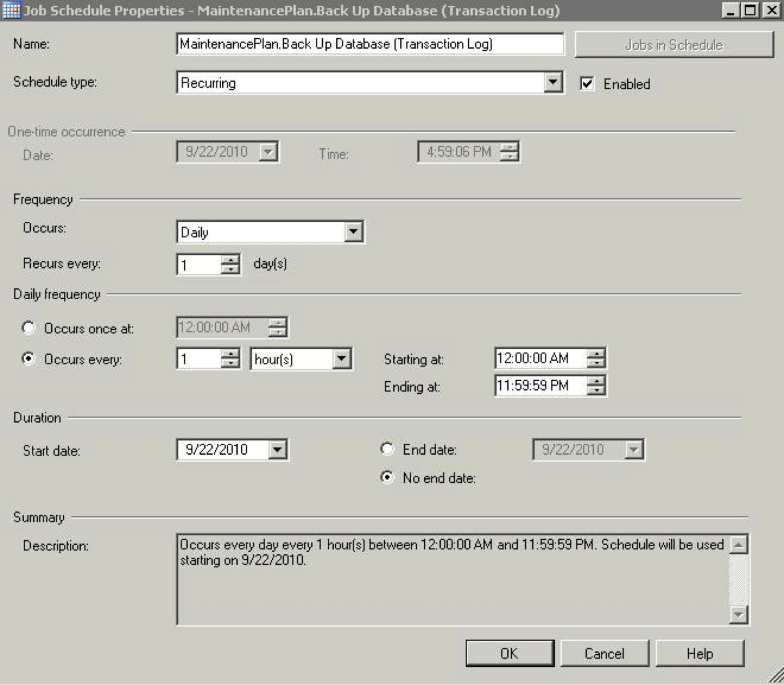
Task: Cancel the job schedule dialog
Action: point(604,653)
